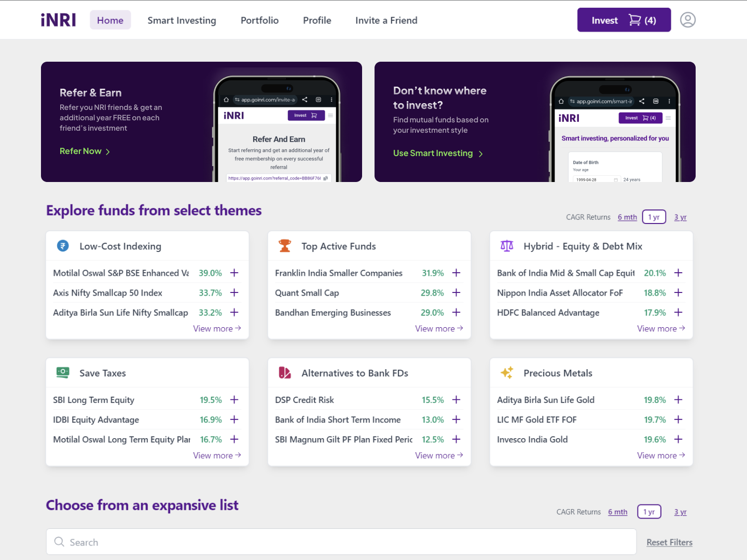This screenshot has width=747, height=560.
Task: Add DSP Credit Risk fund
Action: coord(457,400)
